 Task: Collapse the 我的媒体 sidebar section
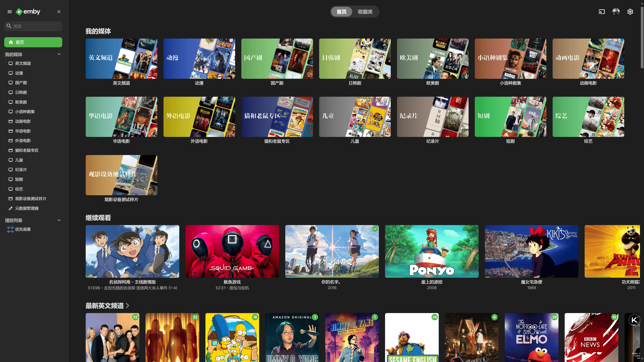(x=59, y=54)
